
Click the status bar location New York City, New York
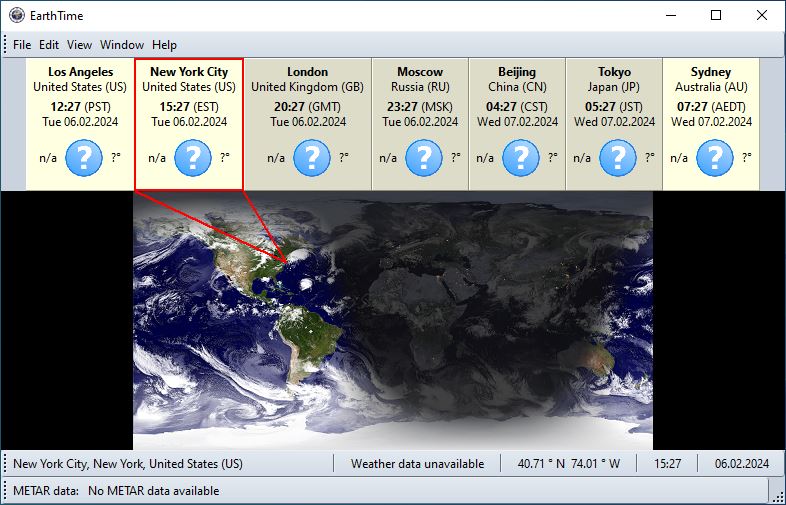point(128,464)
